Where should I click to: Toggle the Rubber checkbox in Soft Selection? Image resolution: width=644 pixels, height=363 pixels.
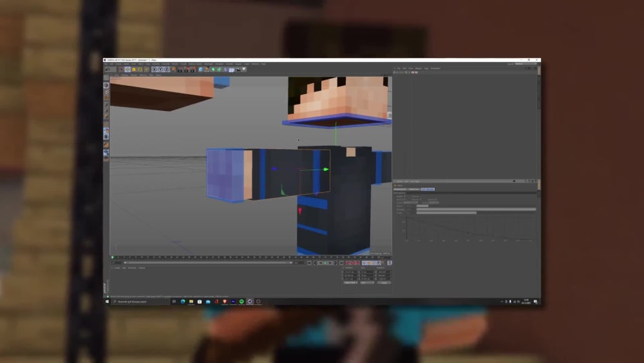point(421,199)
